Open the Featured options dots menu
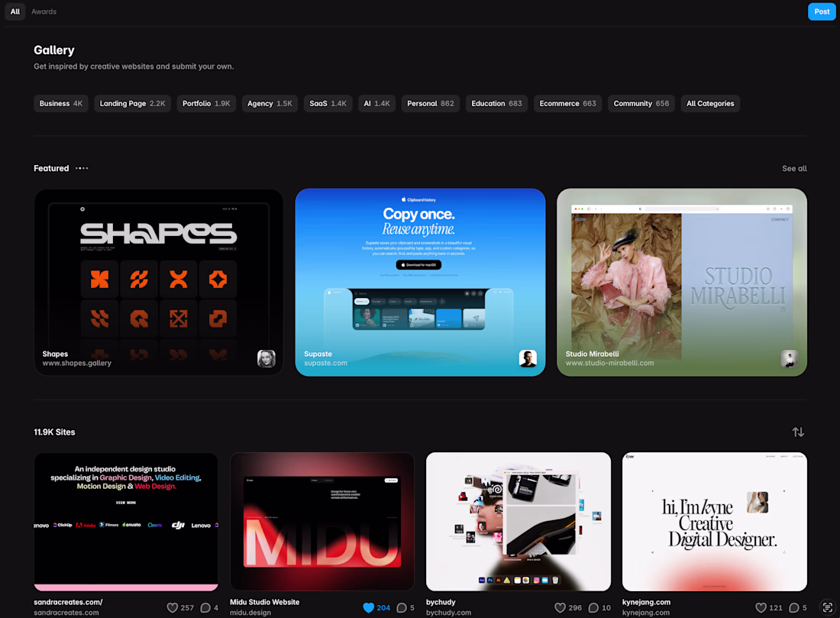Image resolution: width=840 pixels, height=618 pixels. (82, 168)
